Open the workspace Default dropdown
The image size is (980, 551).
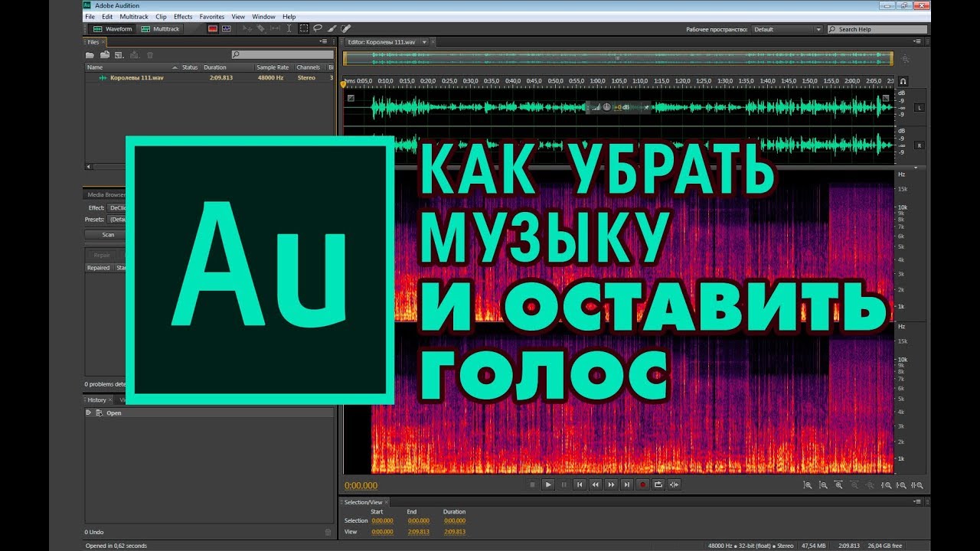[x=787, y=29]
